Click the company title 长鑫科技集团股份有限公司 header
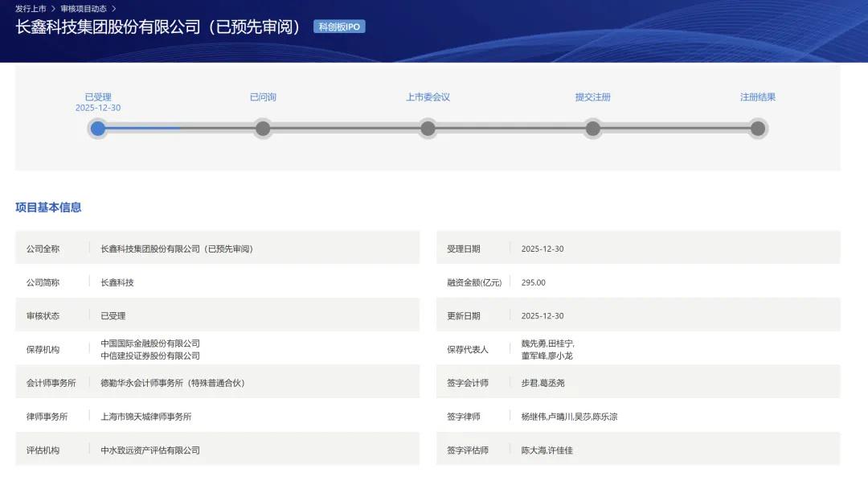This screenshot has width=868, height=481. click(158, 27)
